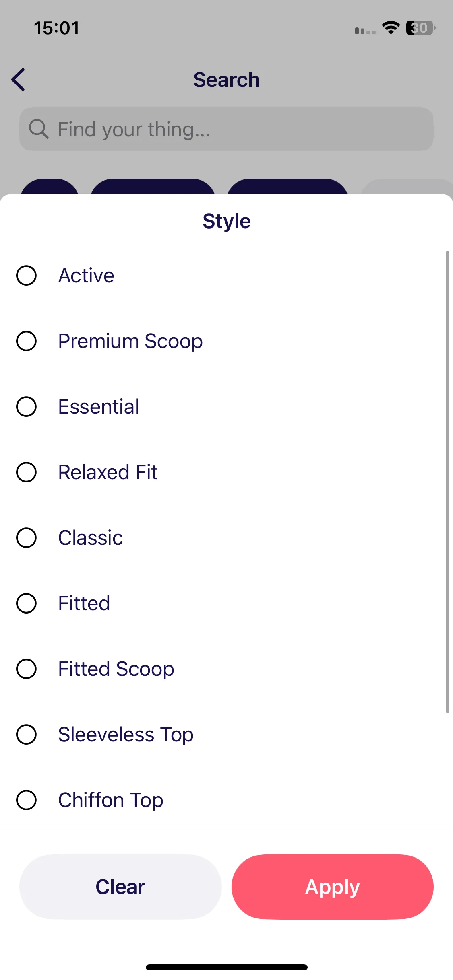Screen dimensions: 453x980
Task: Select Sleeveless Top radio button
Action: (x=27, y=735)
